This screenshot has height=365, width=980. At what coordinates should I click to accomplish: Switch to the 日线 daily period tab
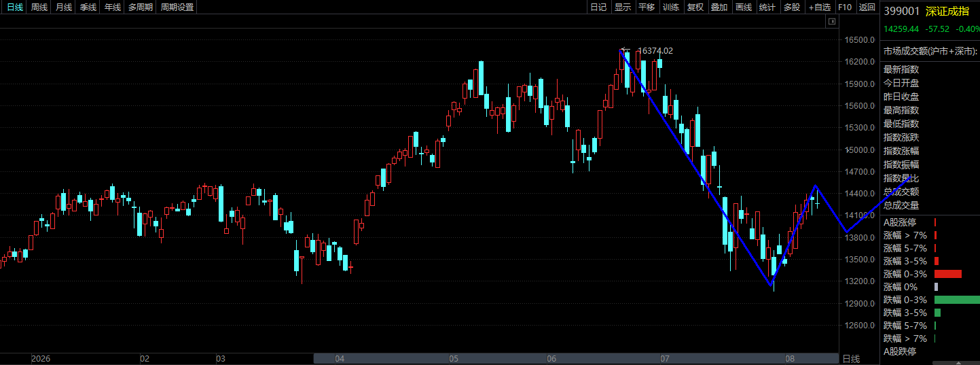[15, 7]
